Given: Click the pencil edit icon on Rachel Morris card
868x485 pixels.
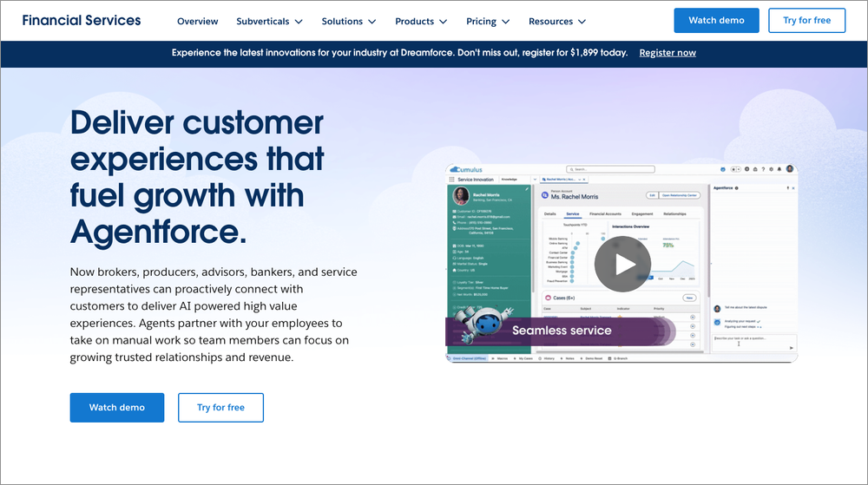Looking at the screenshot, I should (x=527, y=189).
